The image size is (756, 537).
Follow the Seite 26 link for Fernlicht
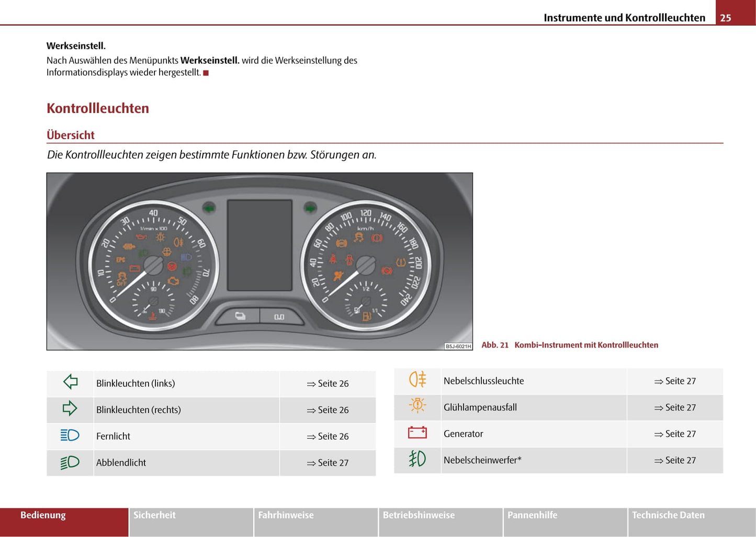point(328,437)
